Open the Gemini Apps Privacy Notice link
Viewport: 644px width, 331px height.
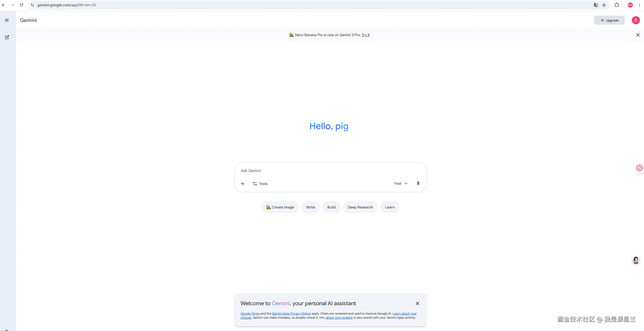(x=291, y=314)
